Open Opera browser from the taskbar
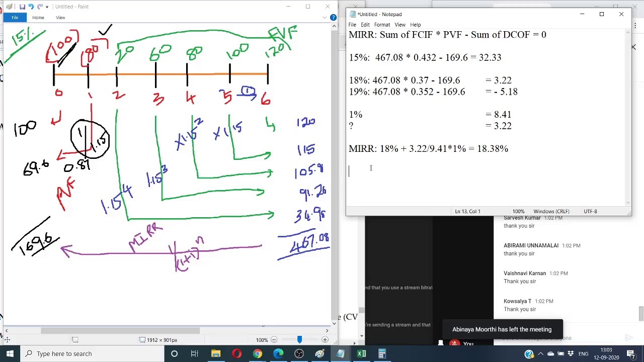Screen dimensions: 644x362 coord(236,353)
